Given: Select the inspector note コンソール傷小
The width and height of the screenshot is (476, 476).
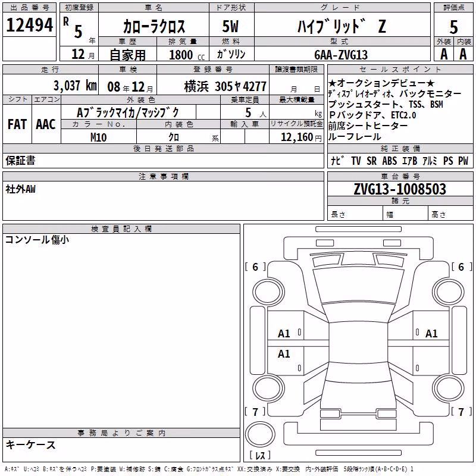Looking at the screenshot, I should pos(37,240).
